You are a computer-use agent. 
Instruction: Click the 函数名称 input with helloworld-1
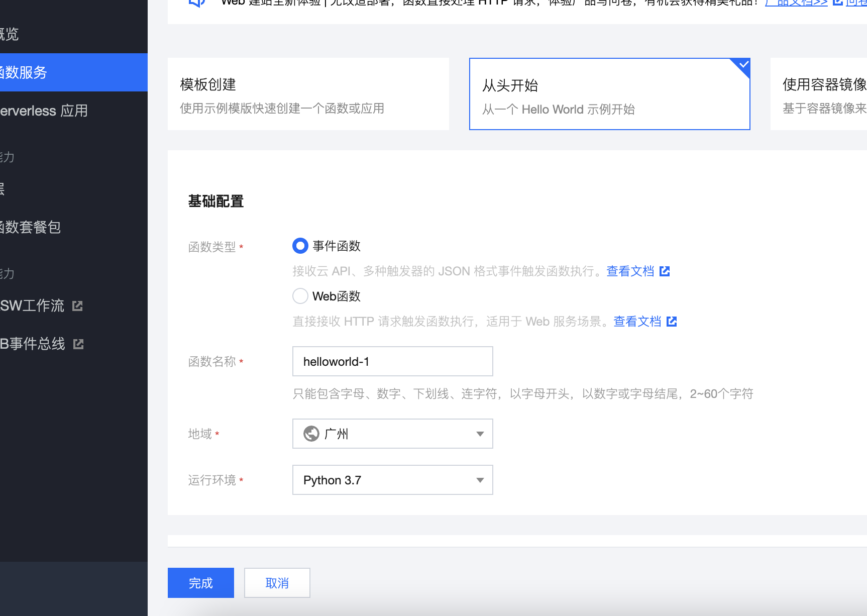tap(392, 362)
